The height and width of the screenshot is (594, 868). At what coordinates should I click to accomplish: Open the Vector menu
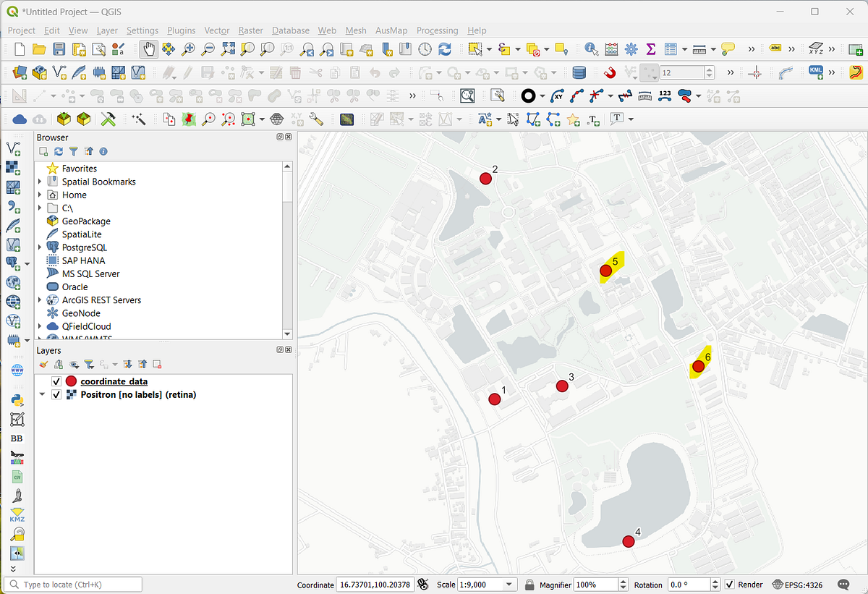(x=216, y=30)
